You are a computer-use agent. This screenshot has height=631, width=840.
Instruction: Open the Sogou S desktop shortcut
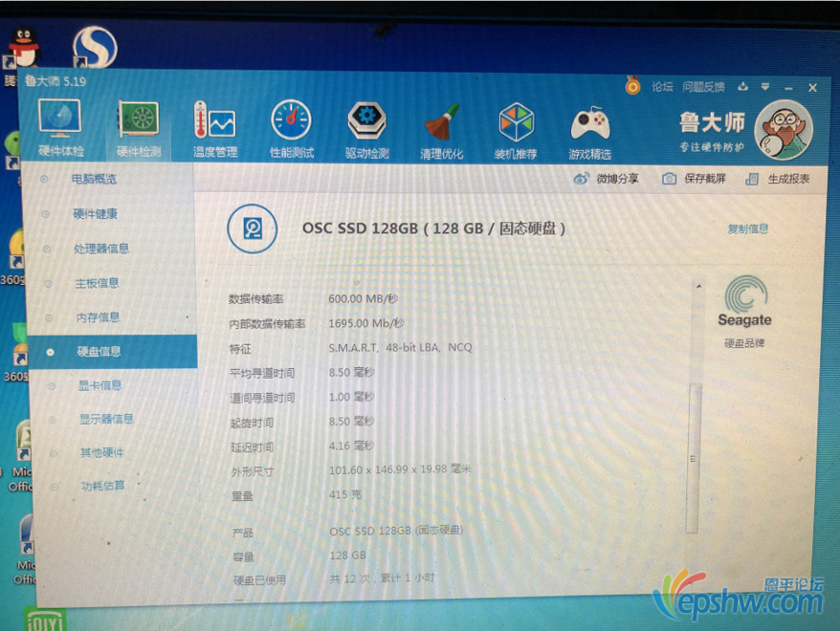pos(95,48)
